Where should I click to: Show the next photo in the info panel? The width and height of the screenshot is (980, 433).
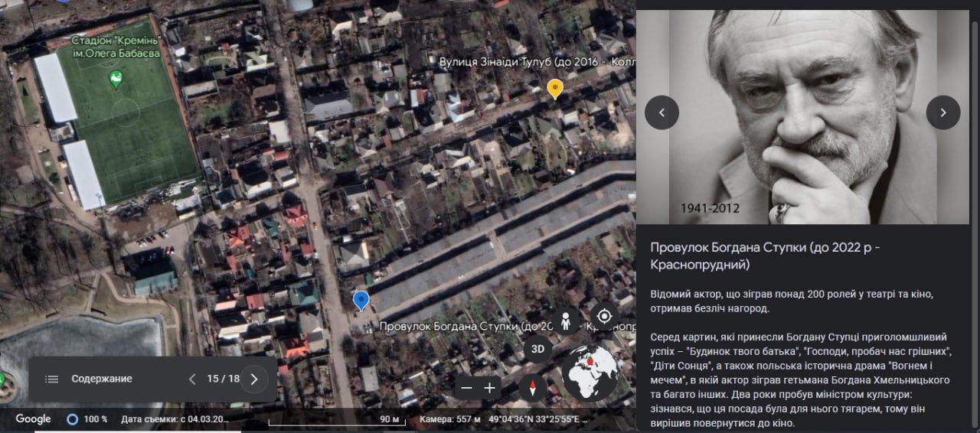point(942,112)
